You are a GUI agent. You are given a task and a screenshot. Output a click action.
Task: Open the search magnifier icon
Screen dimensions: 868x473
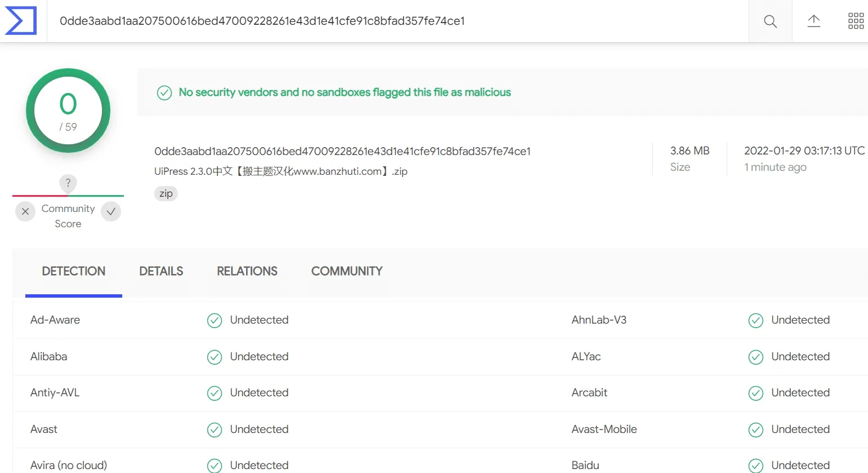(770, 21)
